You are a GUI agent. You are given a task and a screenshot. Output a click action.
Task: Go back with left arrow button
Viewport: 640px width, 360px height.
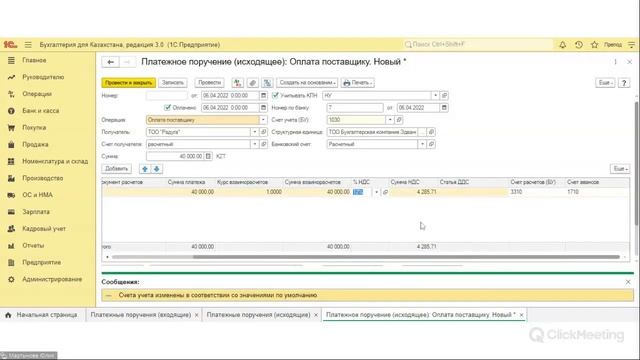(x=110, y=62)
